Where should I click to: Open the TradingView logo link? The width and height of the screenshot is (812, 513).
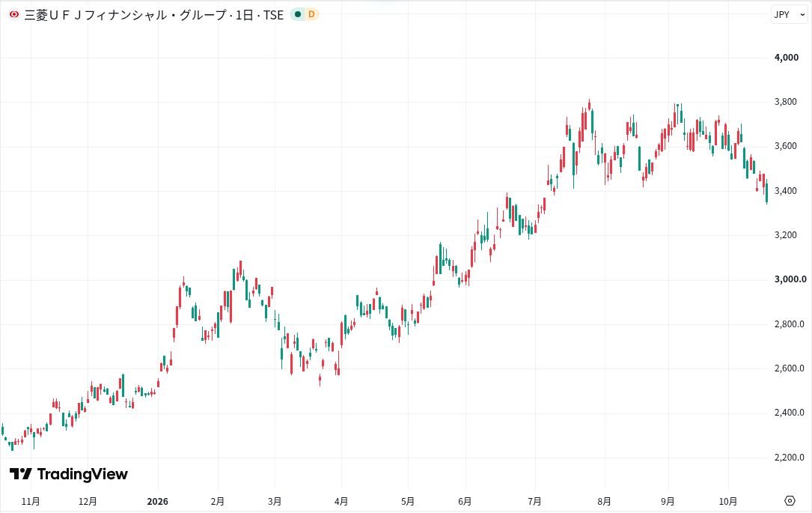tap(69, 474)
